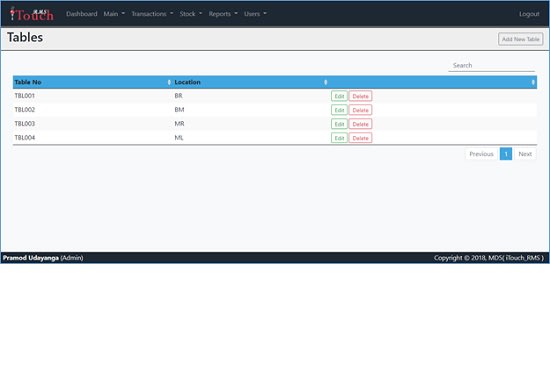The width and height of the screenshot is (550, 370).
Task: Expand the Transactions dropdown menu
Action: coord(152,14)
